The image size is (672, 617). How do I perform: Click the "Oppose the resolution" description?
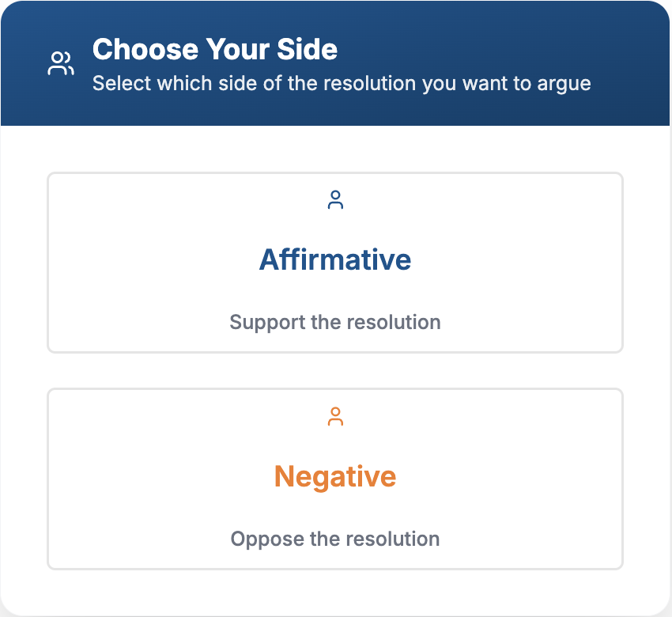pyautogui.click(x=335, y=539)
